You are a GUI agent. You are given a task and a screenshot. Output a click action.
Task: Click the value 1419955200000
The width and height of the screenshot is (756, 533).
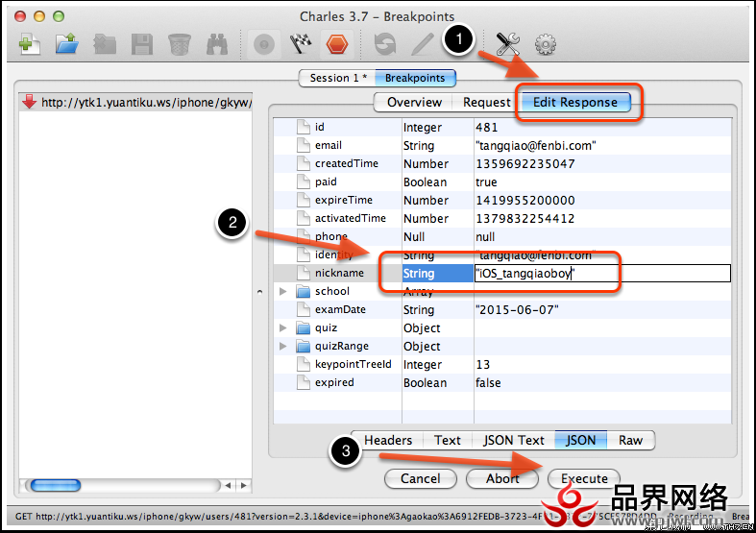pos(525,201)
